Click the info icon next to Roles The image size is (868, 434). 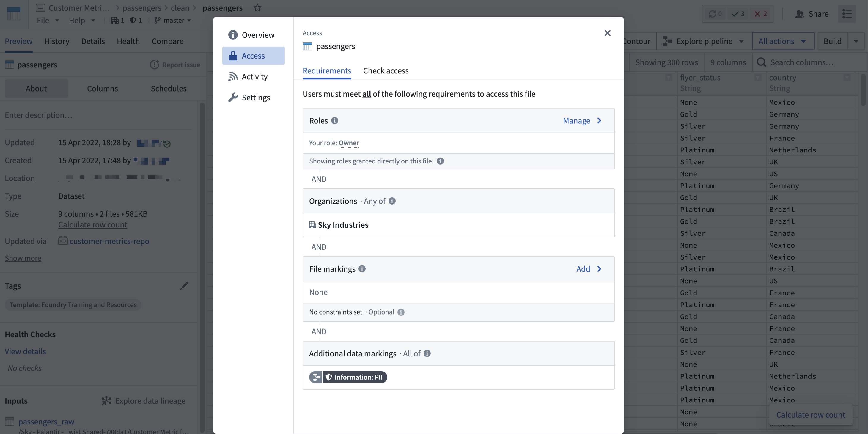(x=334, y=120)
